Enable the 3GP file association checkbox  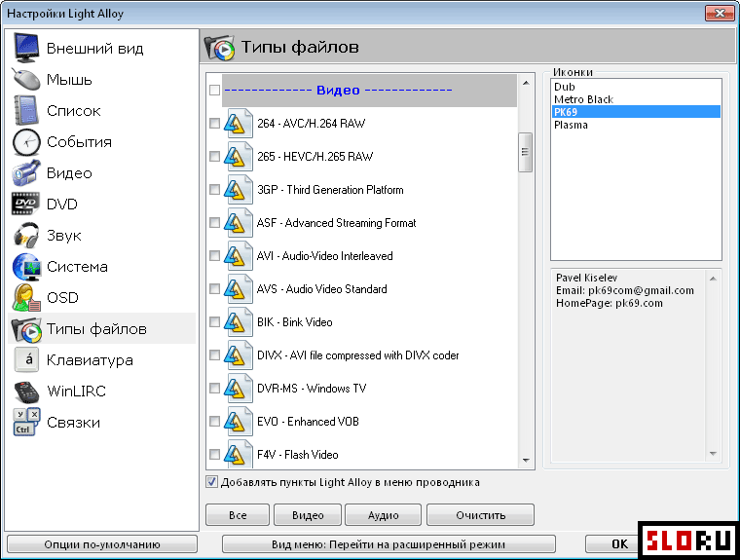pyautogui.click(x=214, y=189)
